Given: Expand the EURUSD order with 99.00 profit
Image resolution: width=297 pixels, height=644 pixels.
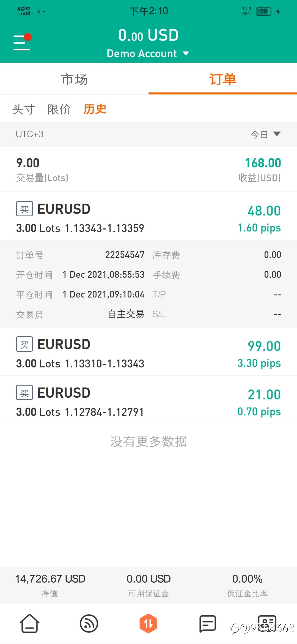Looking at the screenshot, I should pos(148,351).
